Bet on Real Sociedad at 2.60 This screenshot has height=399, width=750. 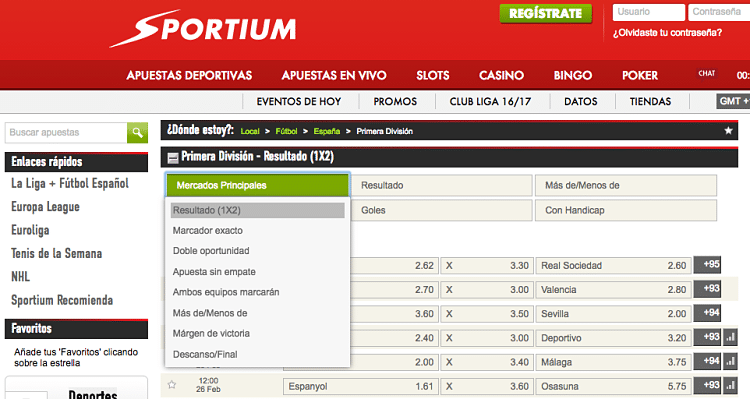point(614,266)
